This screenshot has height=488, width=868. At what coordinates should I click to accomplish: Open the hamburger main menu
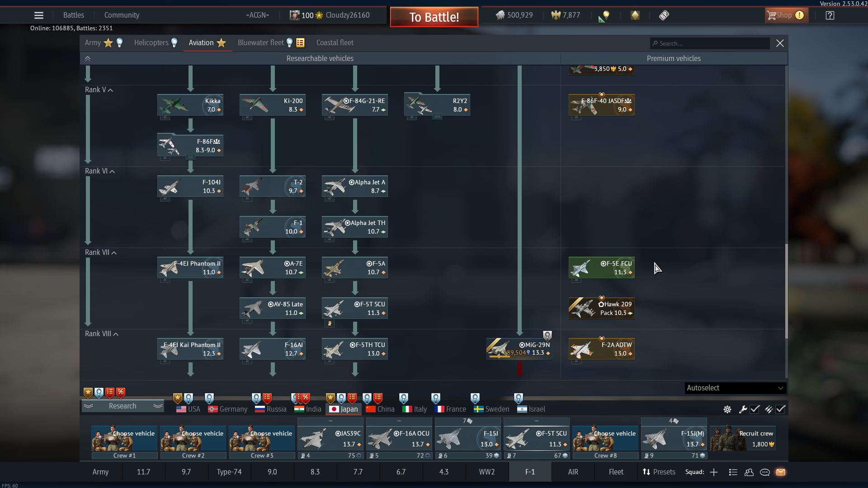pyautogui.click(x=39, y=15)
